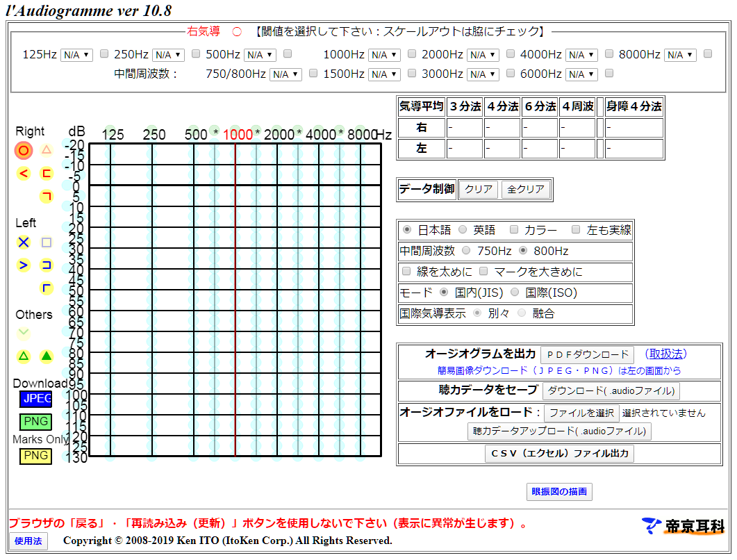Viewport: 737px width, 560px height.
Task: Click 聴力データアップロード(.audioファイル) button
Action: (x=559, y=431)
